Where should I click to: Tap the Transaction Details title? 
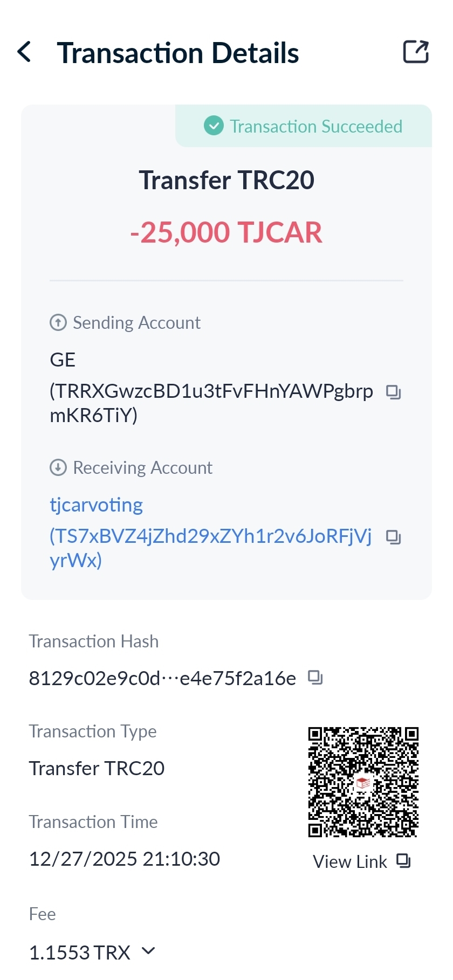coord(177,53)
